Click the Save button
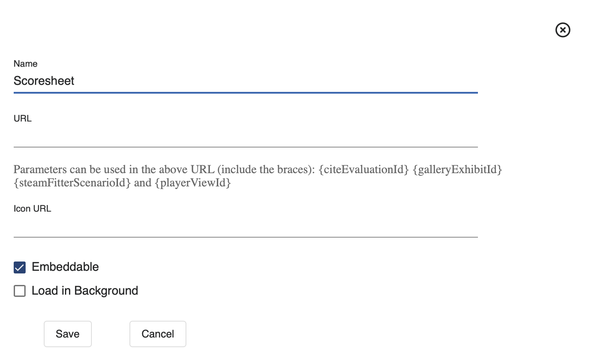 coord(68,334)
